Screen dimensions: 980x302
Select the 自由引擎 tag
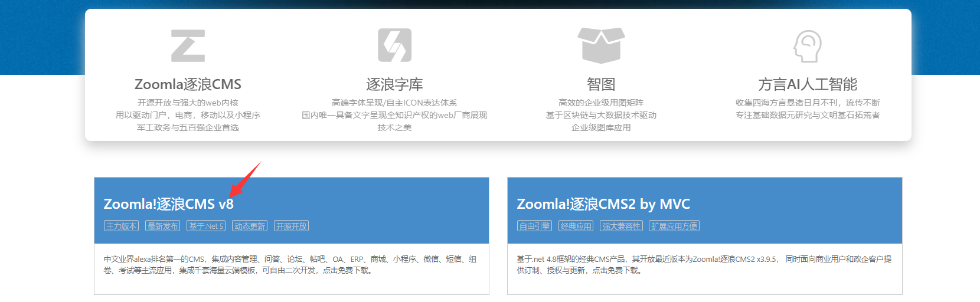pos(535,226)
